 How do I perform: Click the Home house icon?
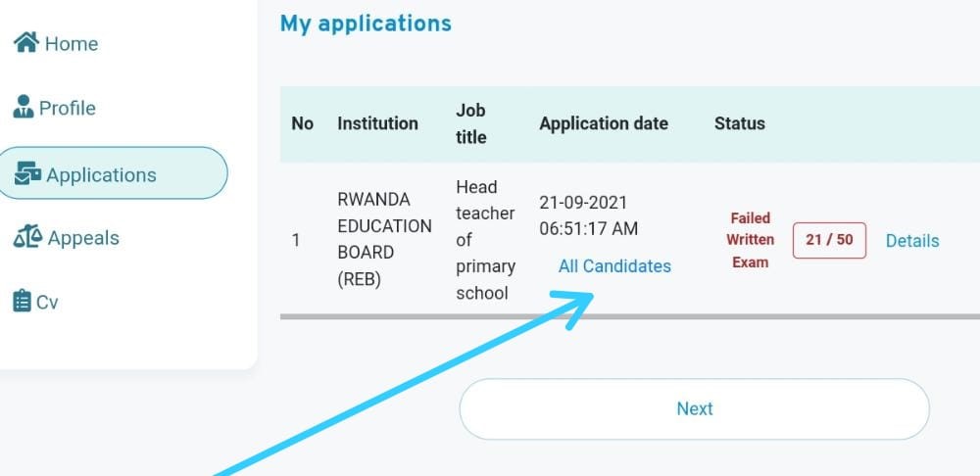pyautogui.click(x=26, y=42)
